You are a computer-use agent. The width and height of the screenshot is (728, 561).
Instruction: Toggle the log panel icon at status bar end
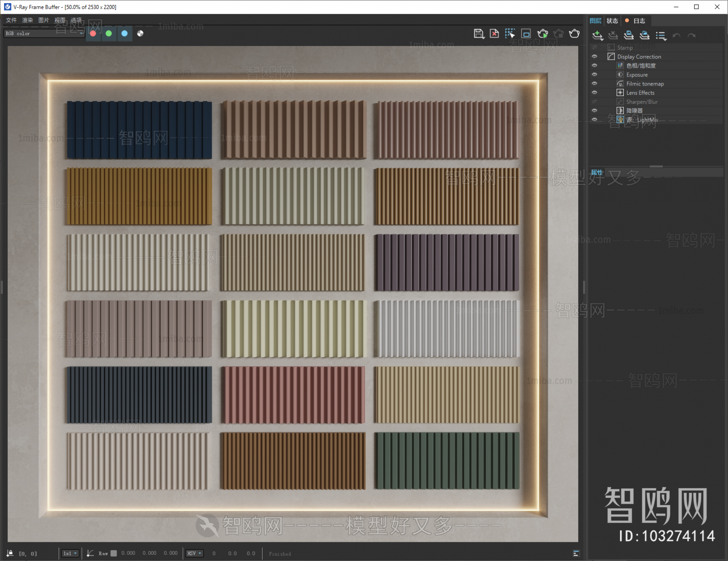click(576, 553)
